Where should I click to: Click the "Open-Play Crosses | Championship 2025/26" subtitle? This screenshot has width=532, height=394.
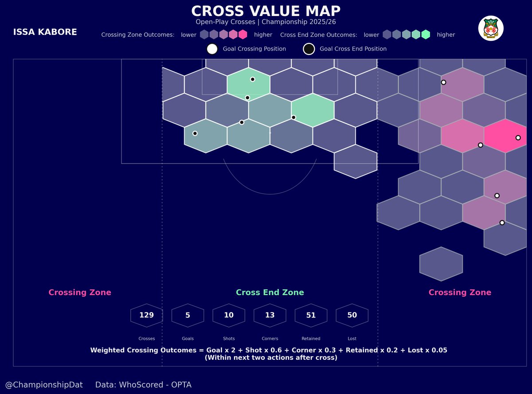point(266,22)
